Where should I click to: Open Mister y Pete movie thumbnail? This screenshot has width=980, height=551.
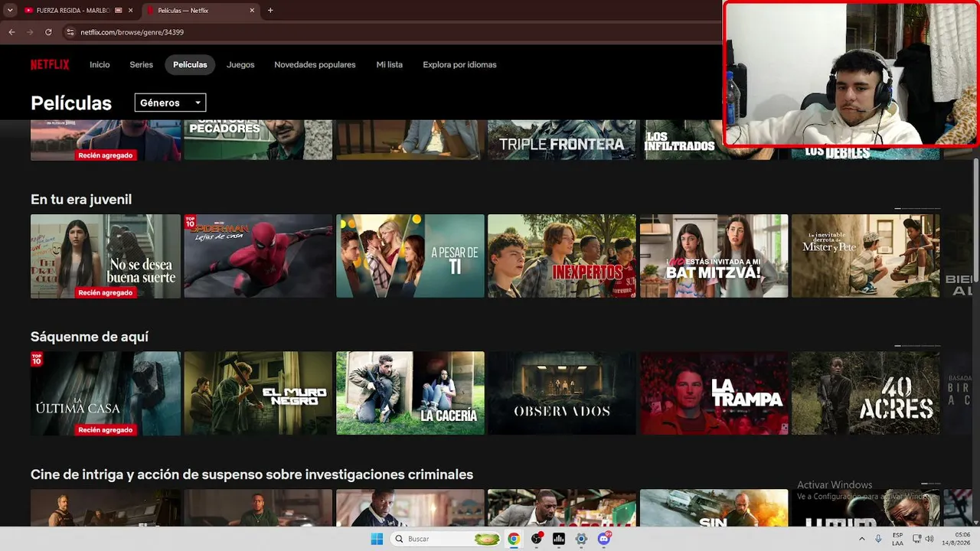click(x=866, y=256)
